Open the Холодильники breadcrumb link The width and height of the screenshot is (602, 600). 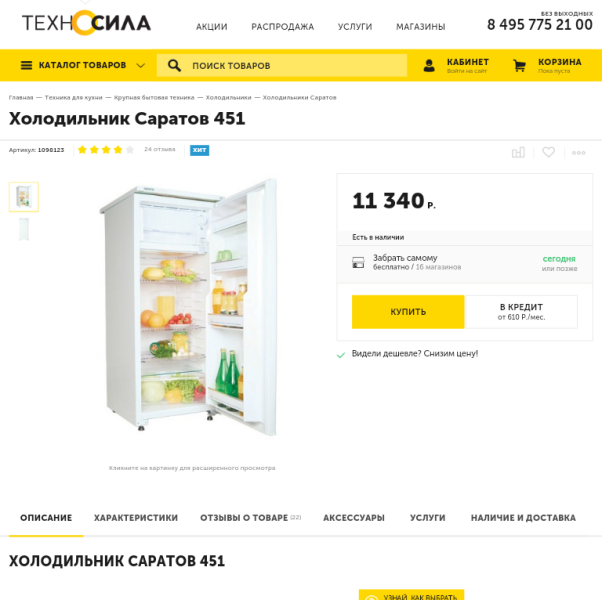point(228,98)
